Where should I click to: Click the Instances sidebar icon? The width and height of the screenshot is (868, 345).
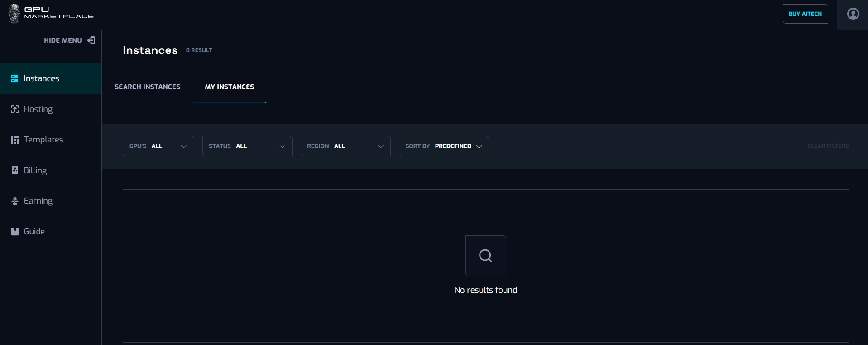(x=14, y=78)
